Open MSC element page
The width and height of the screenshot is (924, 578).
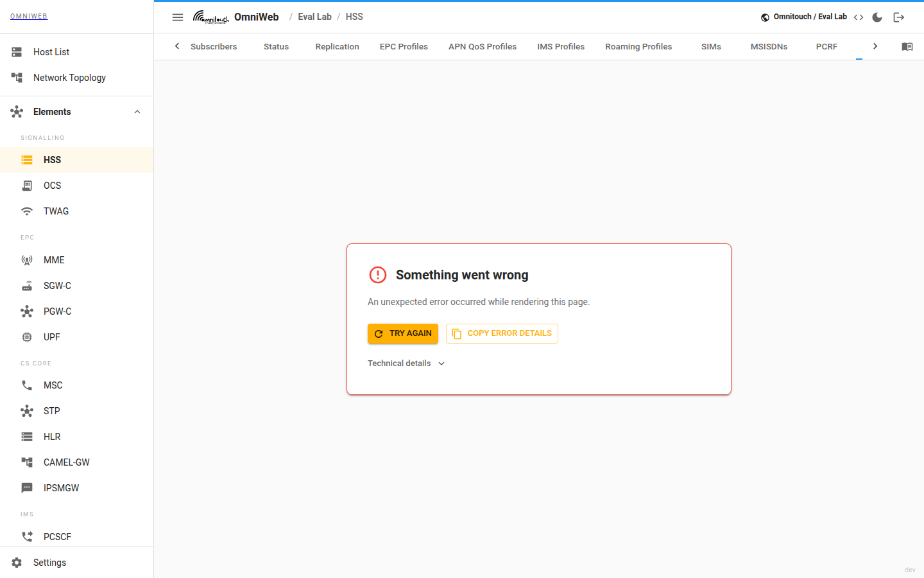(x=77, y=385)
